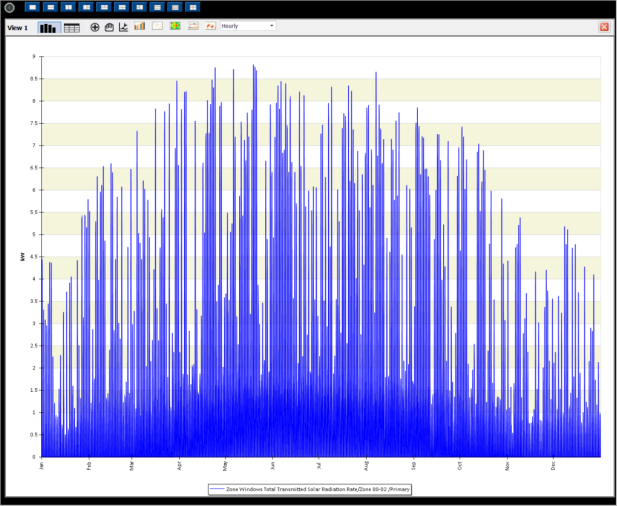Select the single-pane view layout icon
The height and width of the screenshot is (506, 617).
32,7
